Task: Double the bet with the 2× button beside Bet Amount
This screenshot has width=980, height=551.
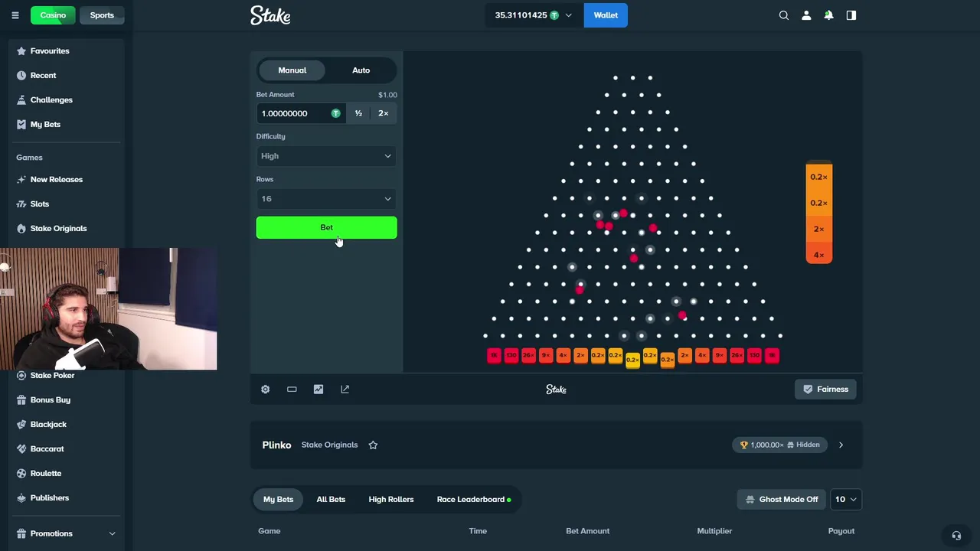Action: point(384,113)
